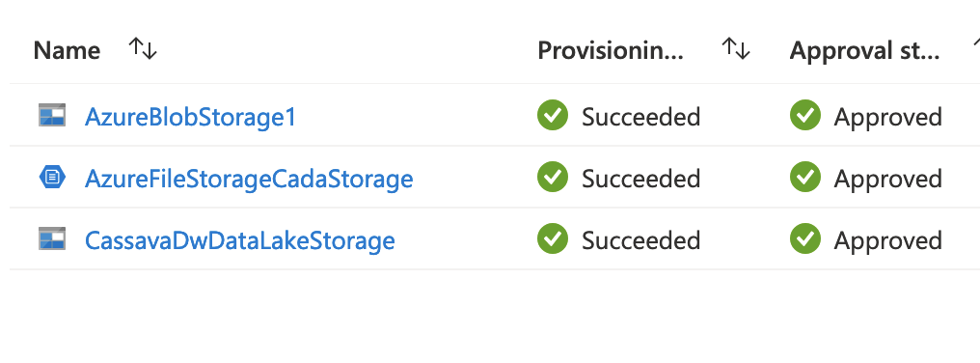Sort by Provisioning state arrows icon

(x=736, y=49)
